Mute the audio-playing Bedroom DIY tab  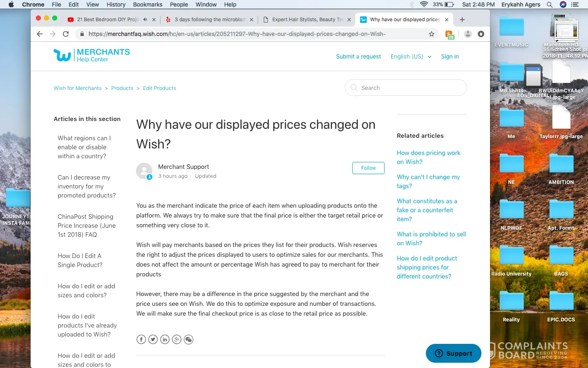(145, 20)
